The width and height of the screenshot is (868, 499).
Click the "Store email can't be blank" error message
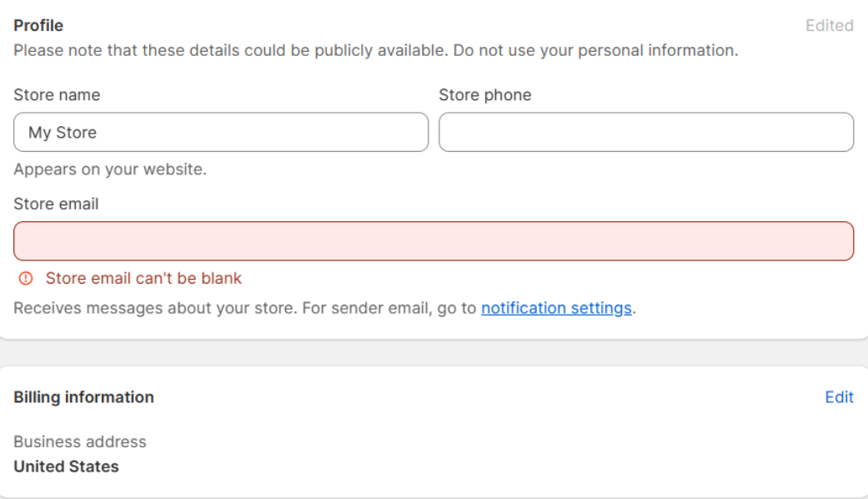143,278
